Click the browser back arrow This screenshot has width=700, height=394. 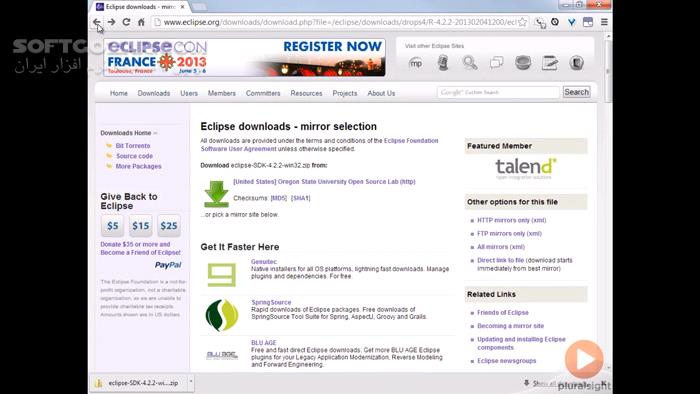pos(96,22)
